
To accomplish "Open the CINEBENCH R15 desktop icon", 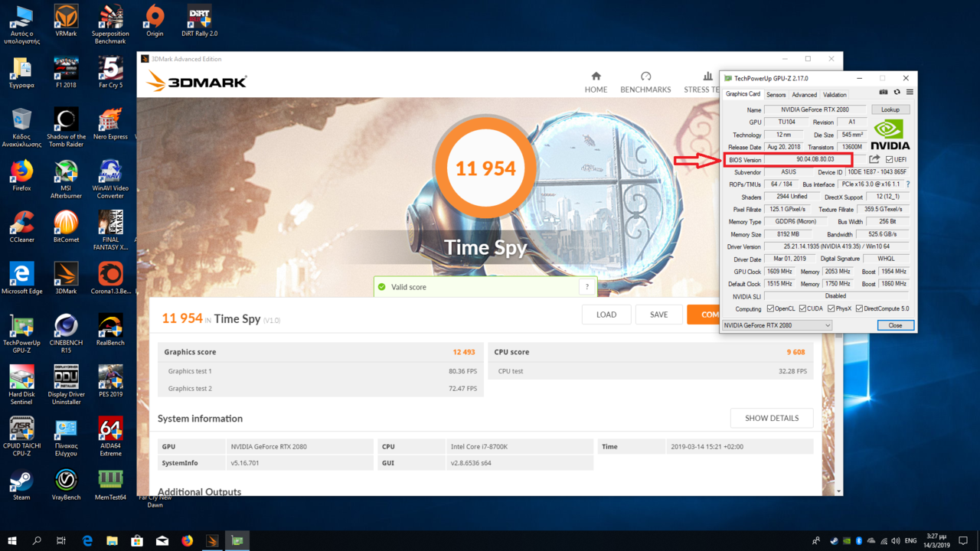I will point(66,333).
